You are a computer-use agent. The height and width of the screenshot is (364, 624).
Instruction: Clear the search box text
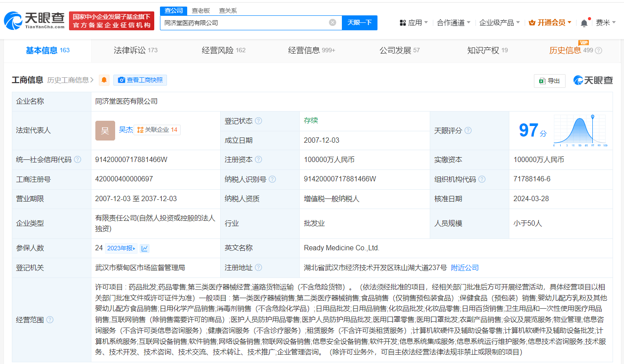[x=333, y=22]
